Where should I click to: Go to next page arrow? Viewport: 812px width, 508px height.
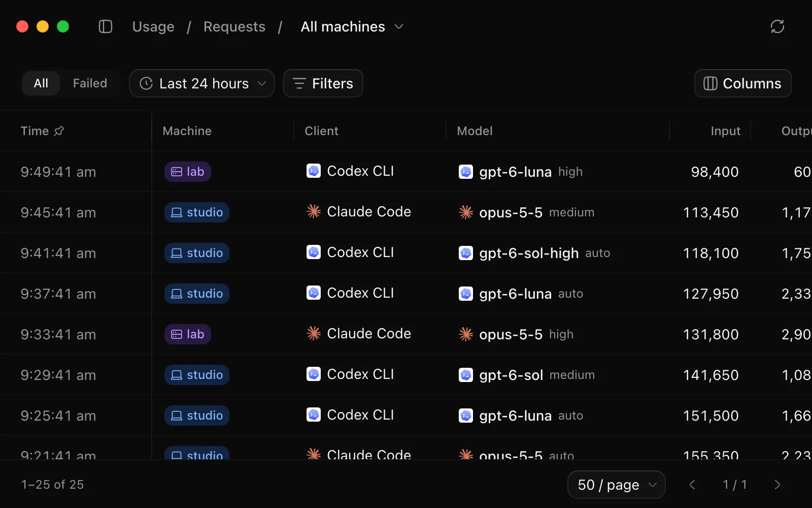(777, 485)
